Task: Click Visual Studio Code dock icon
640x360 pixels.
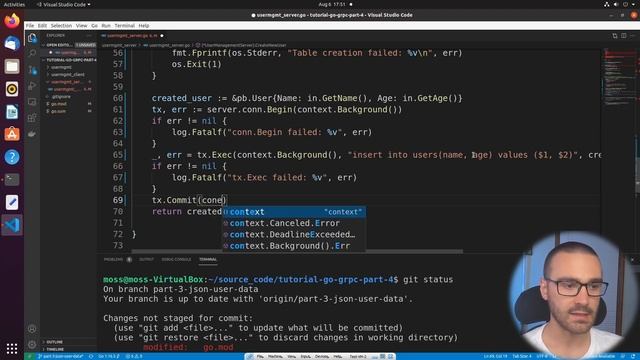Action: coord(12,225)
